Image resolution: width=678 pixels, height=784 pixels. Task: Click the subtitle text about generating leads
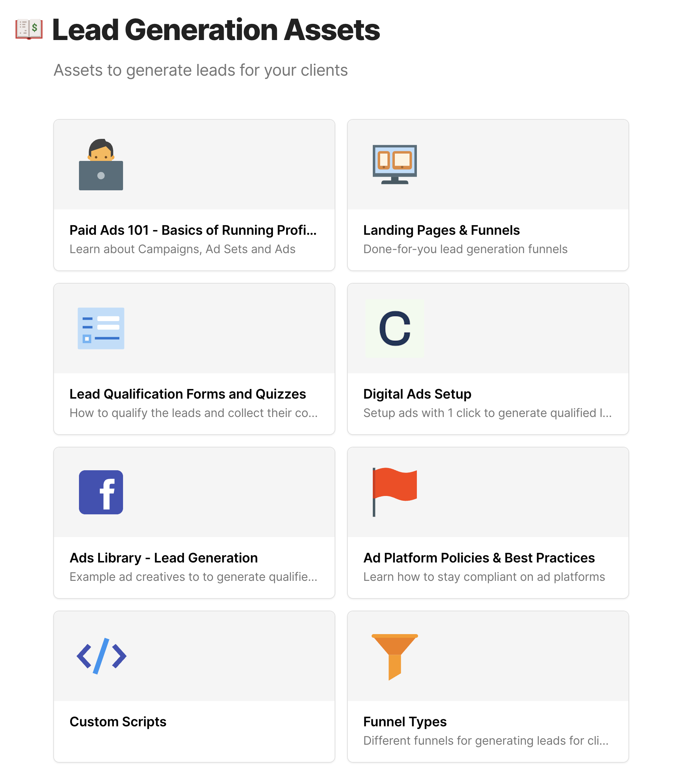coord(201,70)
